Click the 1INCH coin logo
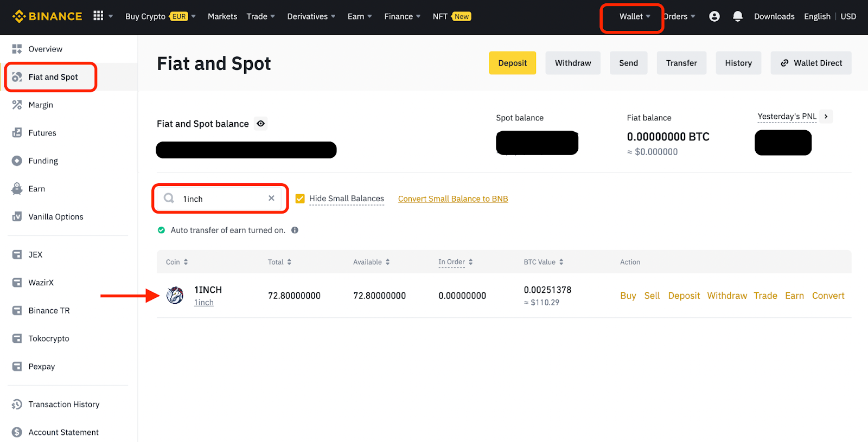The height and width of the screenshot is (442, 868). (175, 295)
